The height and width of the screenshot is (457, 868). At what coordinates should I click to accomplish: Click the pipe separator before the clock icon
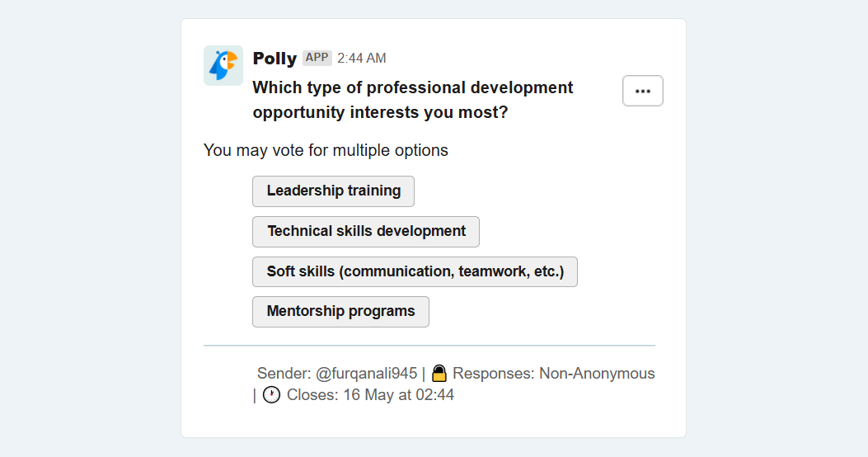pyautogui.click(x=255, y=395)
